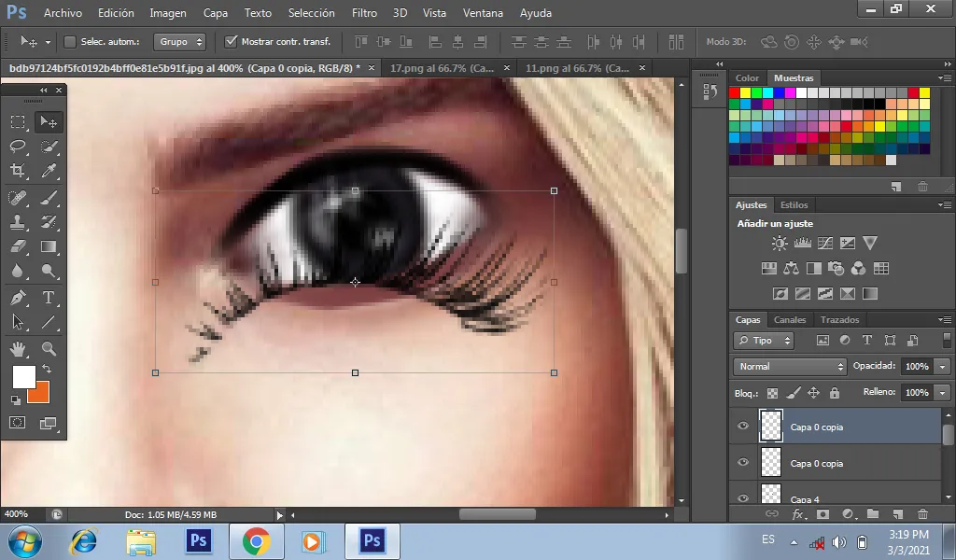956x560 pixels.
Task: Uncheck Mostrar contr. transf. checkbox
Action: coord(232,41)
